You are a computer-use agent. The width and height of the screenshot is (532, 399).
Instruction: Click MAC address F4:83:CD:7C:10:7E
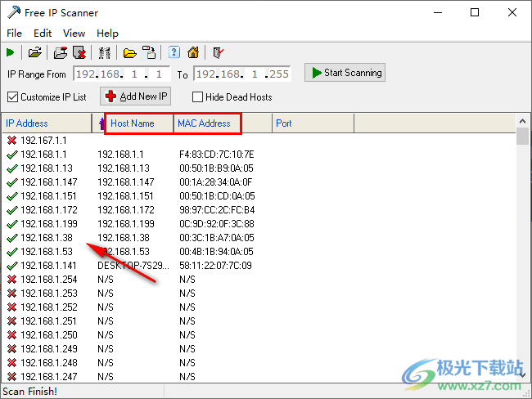coord(216,155)
